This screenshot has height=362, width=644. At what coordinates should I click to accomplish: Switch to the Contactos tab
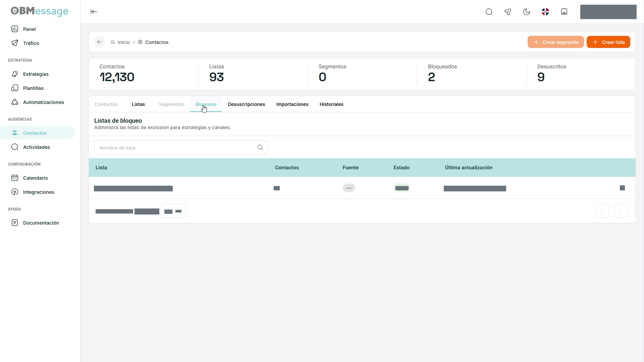[x=106, y=104]
